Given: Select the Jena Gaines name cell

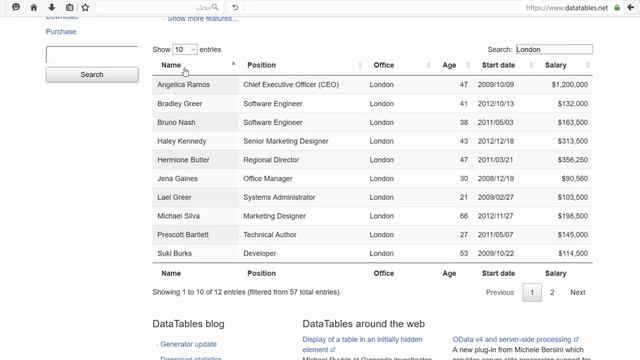Looking at the screenshot, I should pos(195,179).
